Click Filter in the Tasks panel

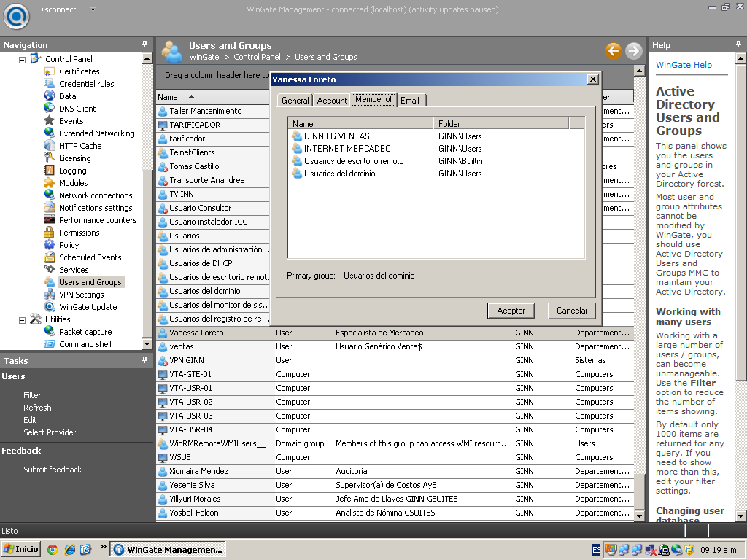32,395
